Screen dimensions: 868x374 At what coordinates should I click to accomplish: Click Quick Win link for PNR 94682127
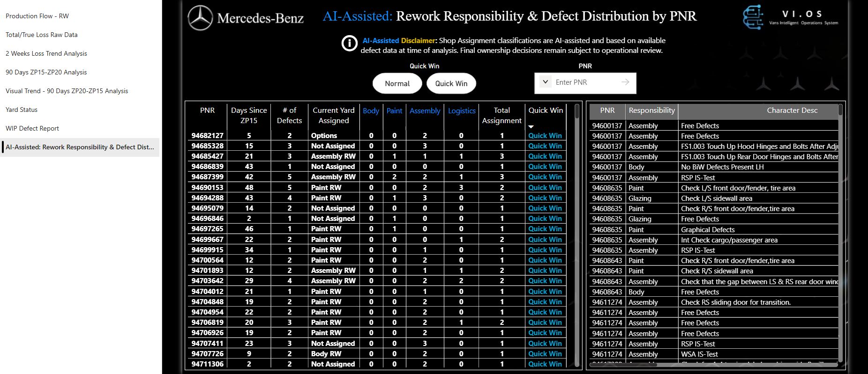(545, 136)
